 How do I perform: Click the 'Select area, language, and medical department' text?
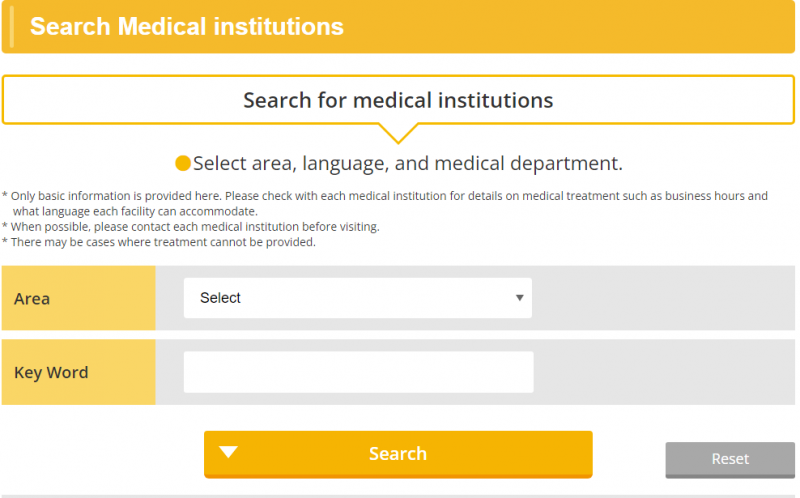pos(408,163)
